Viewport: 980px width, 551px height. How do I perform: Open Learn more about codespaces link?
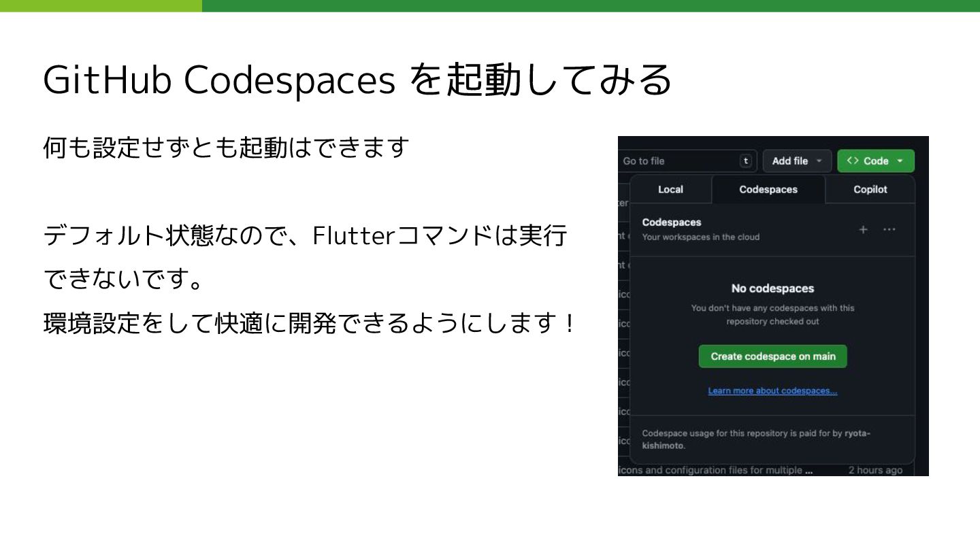pyautogui.click(x=772, y=391)
